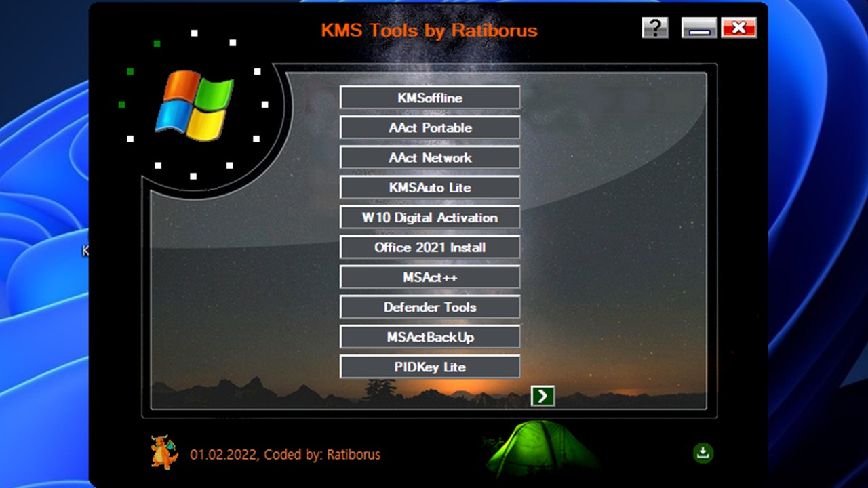
Task: Run Office 2021 Install
Action: (x=430, y=247)
